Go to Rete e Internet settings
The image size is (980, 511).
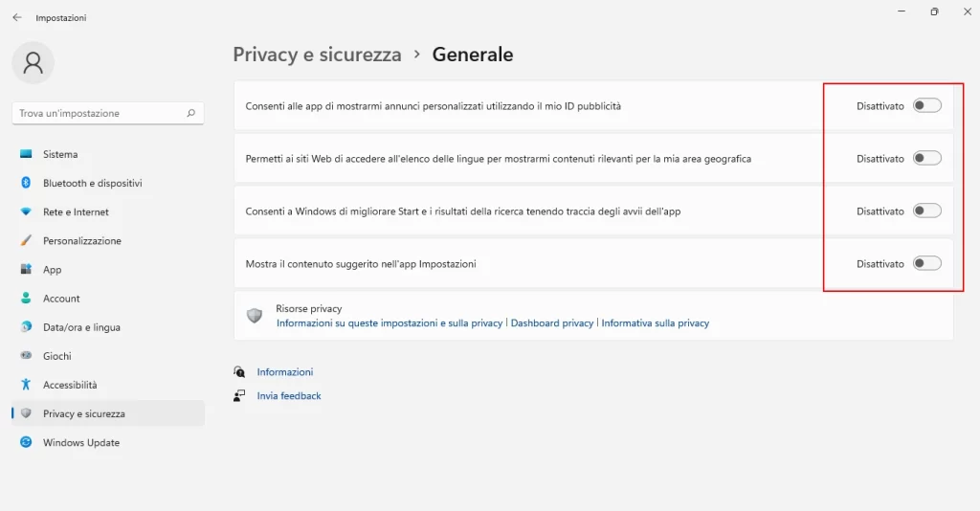coord(108,211)
